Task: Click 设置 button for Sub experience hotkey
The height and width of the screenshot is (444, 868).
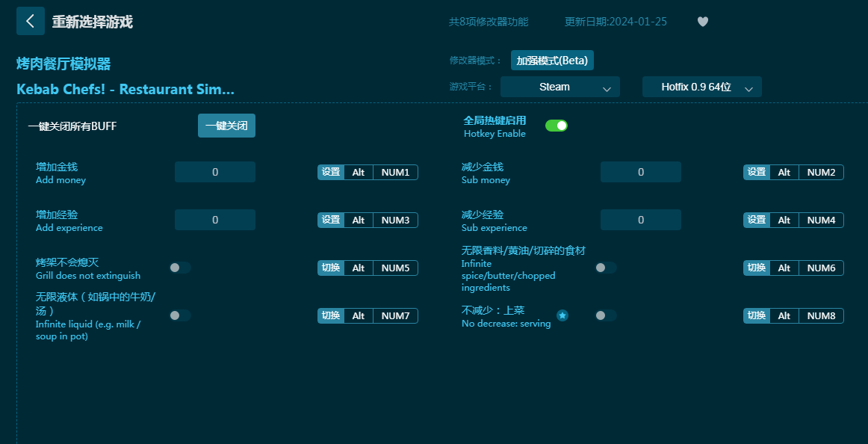Action: click(x=756, y=221)
